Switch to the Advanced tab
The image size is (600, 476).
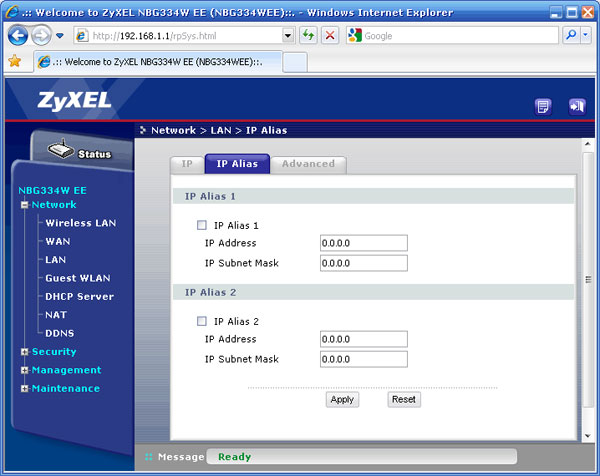click(x=308, y=164)
